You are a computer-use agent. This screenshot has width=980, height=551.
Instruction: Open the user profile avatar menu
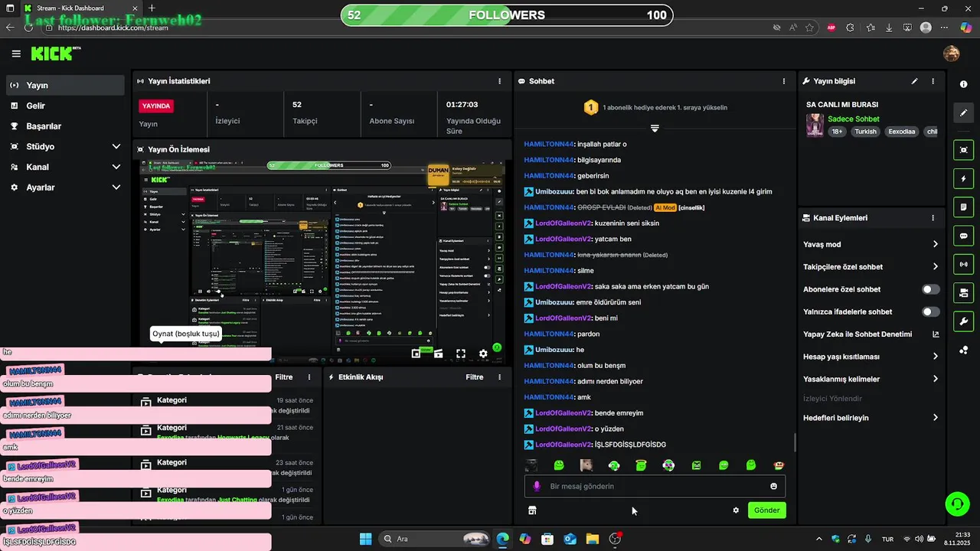(x=952, y=53)
